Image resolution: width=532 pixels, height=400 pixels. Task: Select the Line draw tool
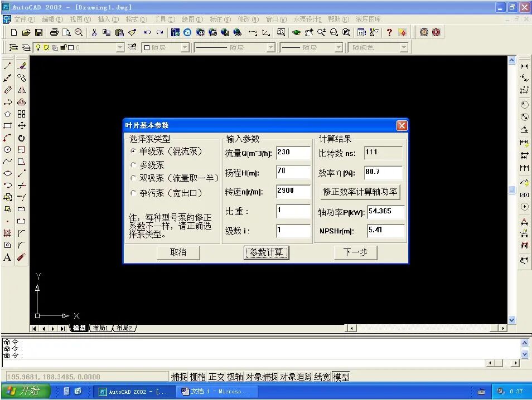click(7, 66)
